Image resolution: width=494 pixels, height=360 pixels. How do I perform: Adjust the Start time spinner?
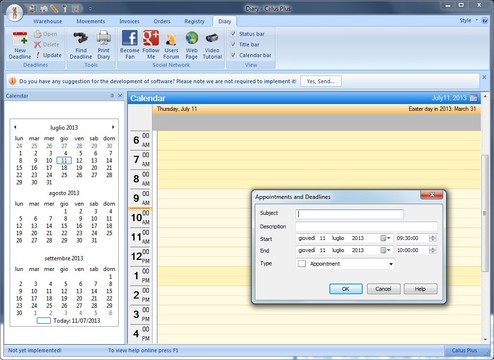coord(433,238)
